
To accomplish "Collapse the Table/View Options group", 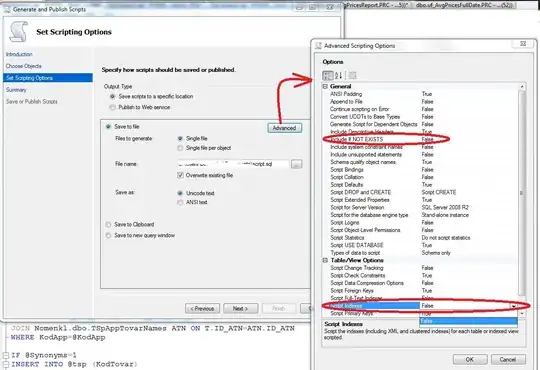I will [325, 260].
